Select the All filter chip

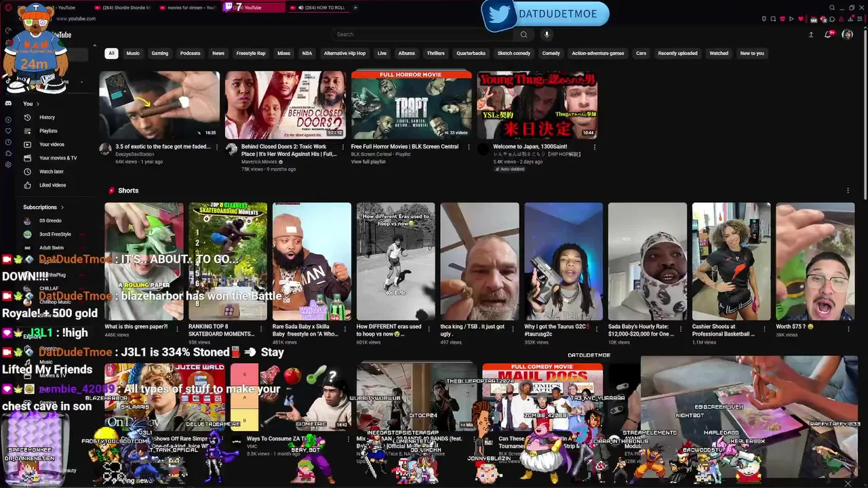(111, 54)
